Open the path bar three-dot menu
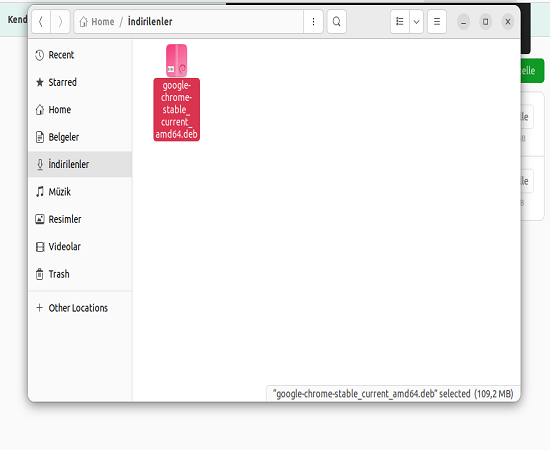The image size is (550, 450). (x=313, y=22)
